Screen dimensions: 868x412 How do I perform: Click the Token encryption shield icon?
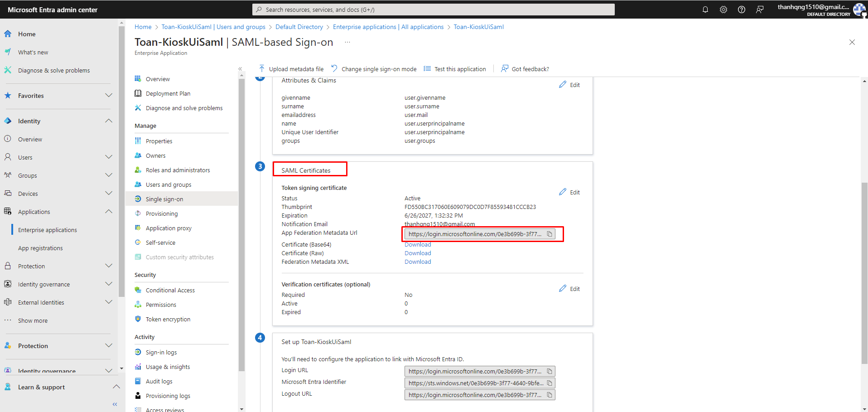(138, 319)
